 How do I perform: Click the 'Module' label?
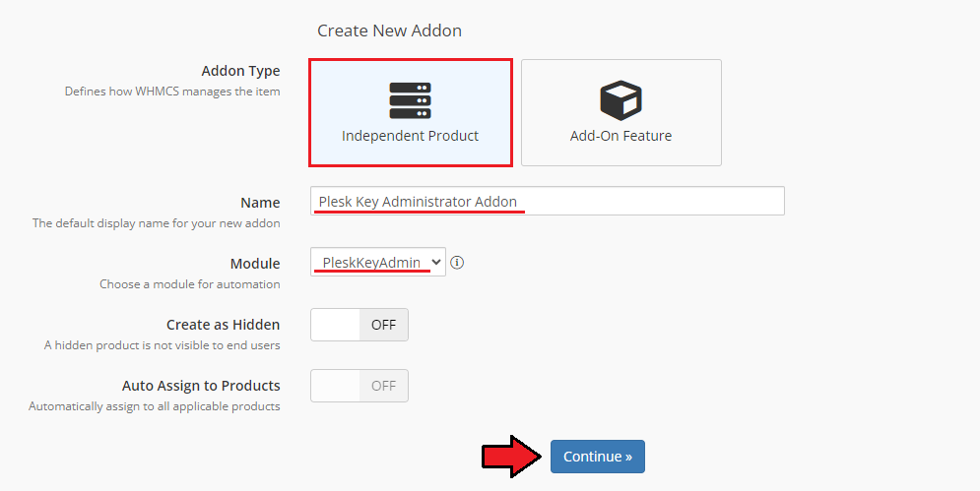click(255, 264)
